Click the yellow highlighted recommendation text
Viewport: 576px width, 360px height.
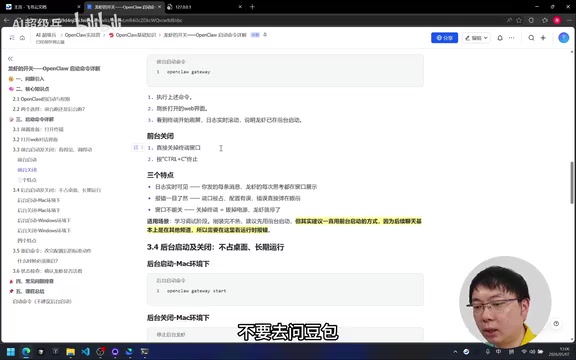pos(284,226)
